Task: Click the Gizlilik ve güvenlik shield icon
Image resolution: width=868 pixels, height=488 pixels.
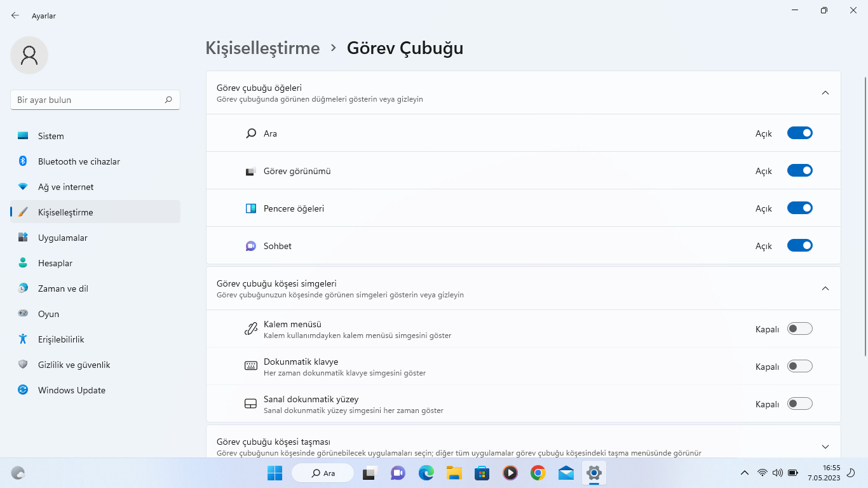Action: (x=23, y=365)
